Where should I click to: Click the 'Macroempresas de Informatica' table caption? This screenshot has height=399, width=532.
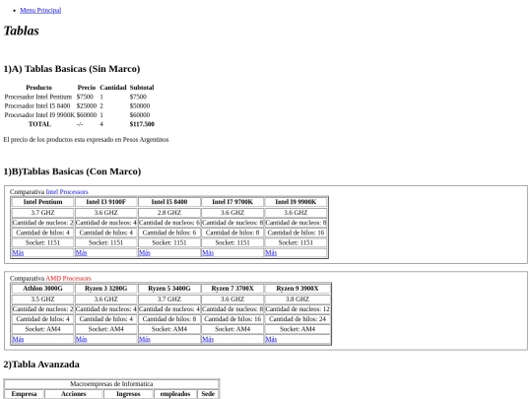point(111,384)
